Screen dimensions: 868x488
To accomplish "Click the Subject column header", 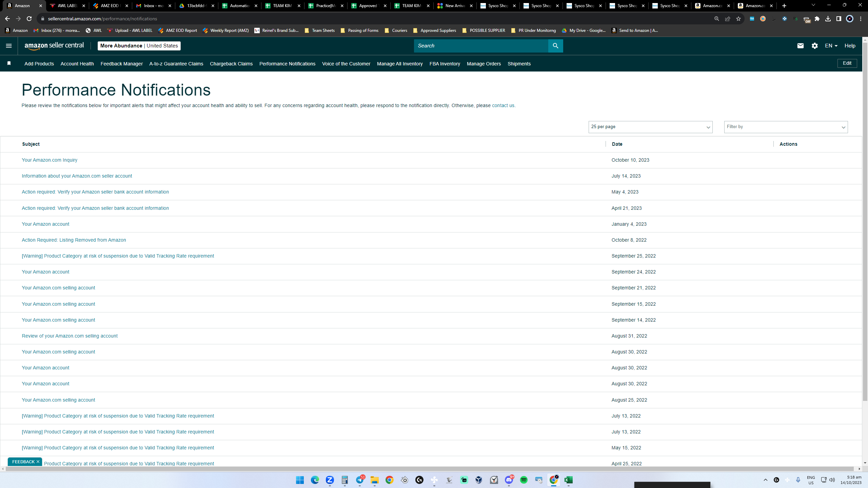I will pos(31,144).
